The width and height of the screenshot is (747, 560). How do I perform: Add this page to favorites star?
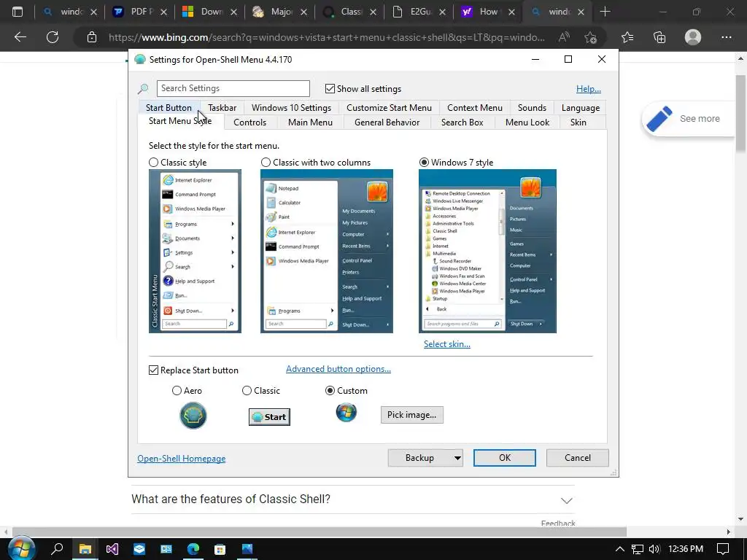591,37
